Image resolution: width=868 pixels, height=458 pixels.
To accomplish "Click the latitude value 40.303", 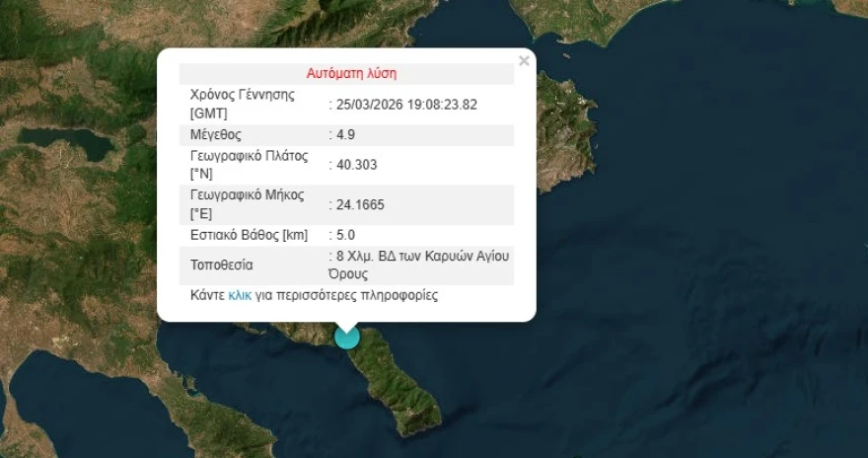I will click(x=355, y=165).
